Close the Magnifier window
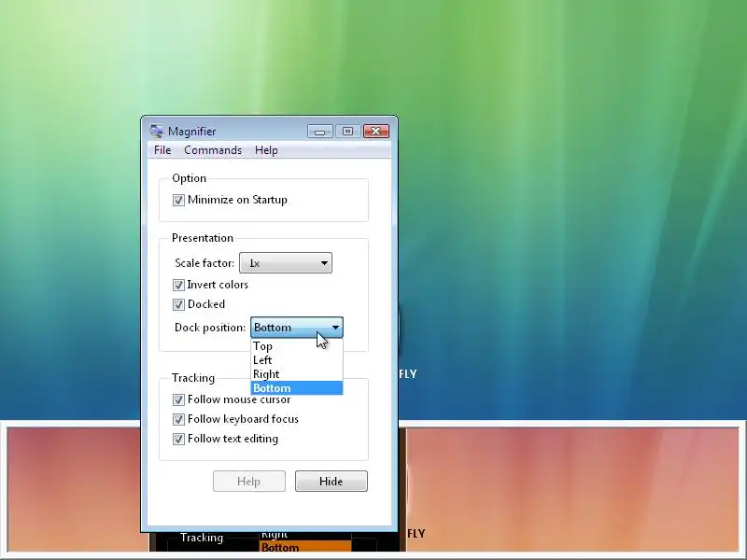Image resolution: width=747 pixels, height=560 pixels. 376,132
